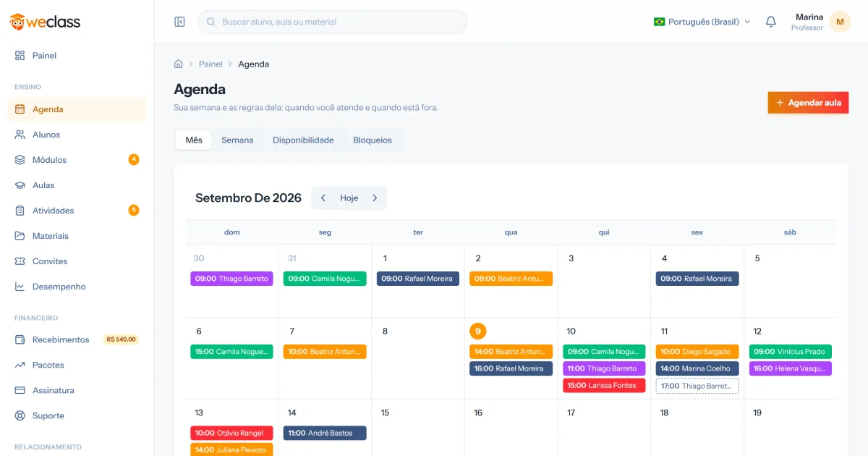The image size is (868, 456).
Task: Click the Recebimentos wallet icon
Action: coord(20,339)
